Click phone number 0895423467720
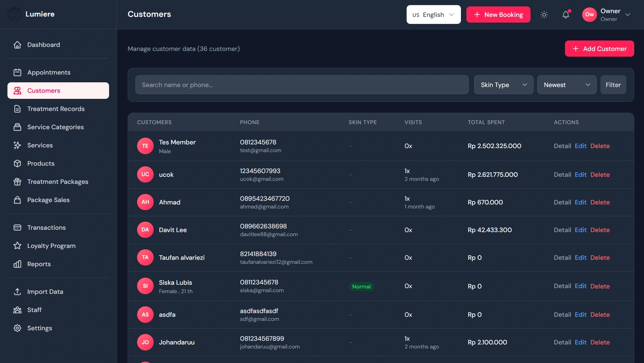The image size is (644, 363). [x=265, y=199]
